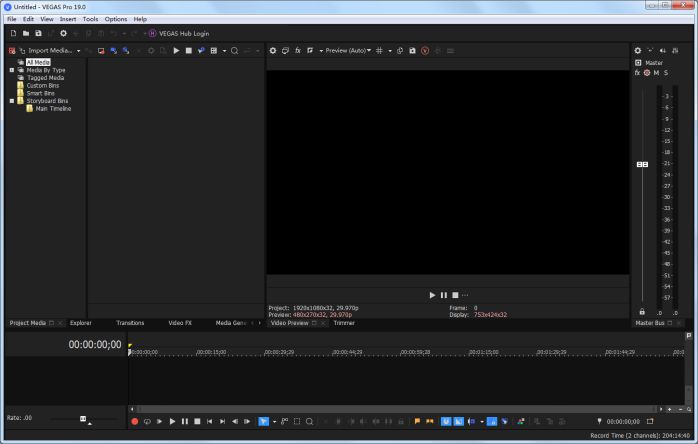
Task: Stop preview in Project Media panel
Action: 189,51
